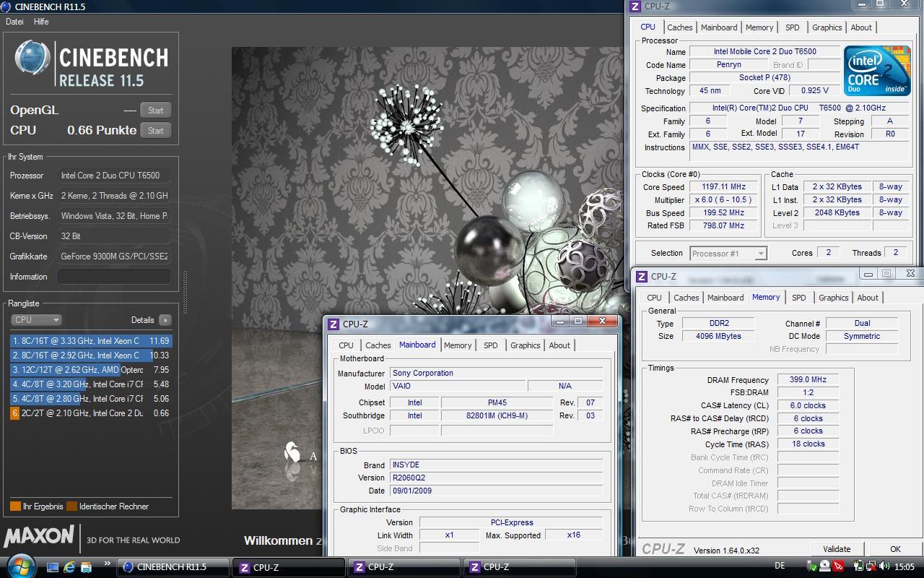Select the 8C/16T @ 3.33 GHz ranking entry
The height and width of the screenshot is (578, 924).
pyautogui.click(x=91, y=340)
